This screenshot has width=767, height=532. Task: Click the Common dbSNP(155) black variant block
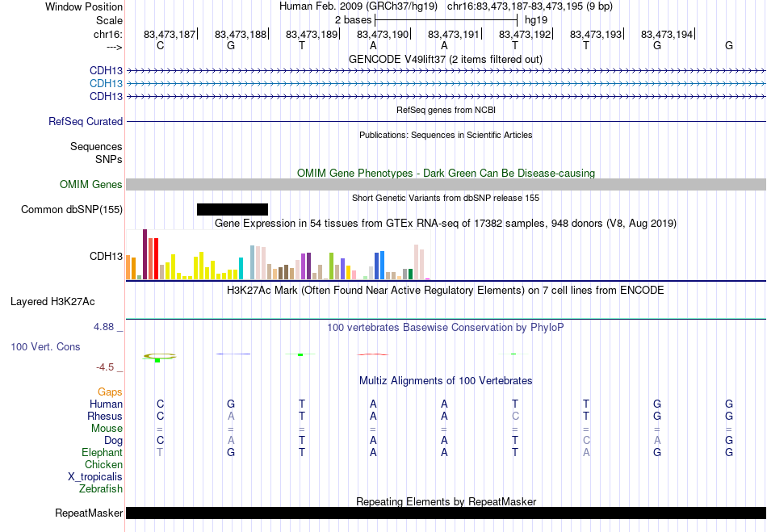233,209
